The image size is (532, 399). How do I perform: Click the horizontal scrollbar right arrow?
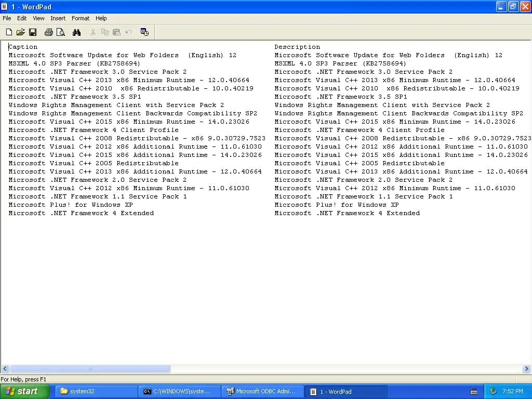pos(526,368)
